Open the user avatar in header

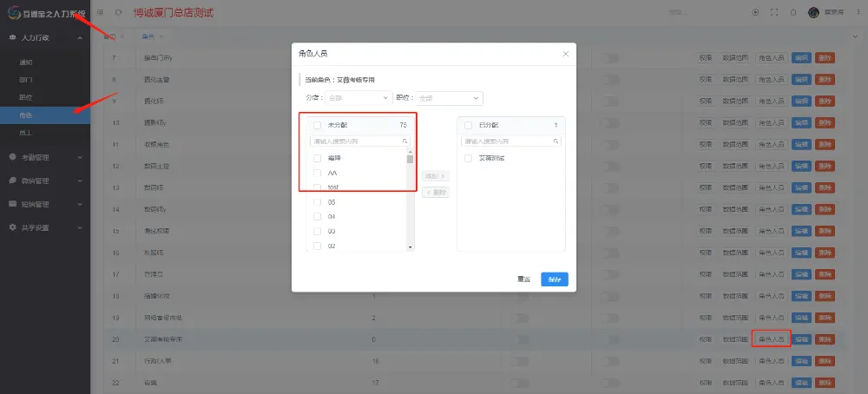point(813,12)
